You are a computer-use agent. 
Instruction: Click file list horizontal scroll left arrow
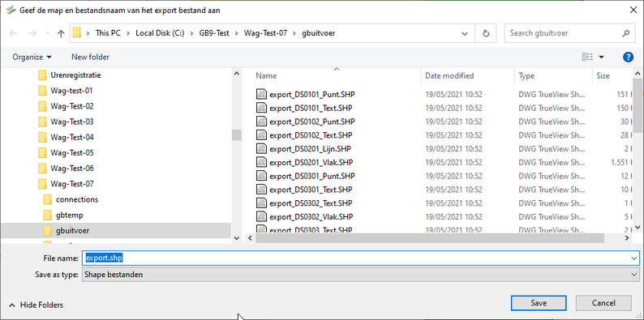249,238
